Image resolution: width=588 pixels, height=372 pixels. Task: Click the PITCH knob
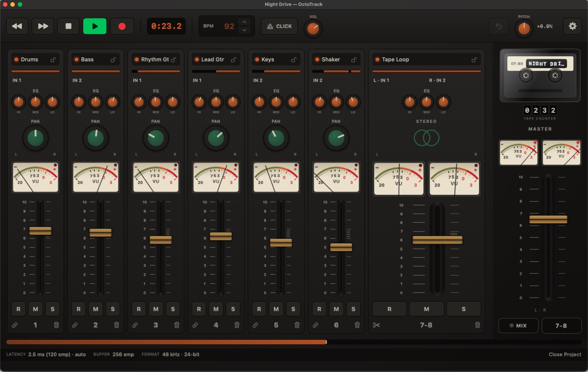click(x=524, y=28)
